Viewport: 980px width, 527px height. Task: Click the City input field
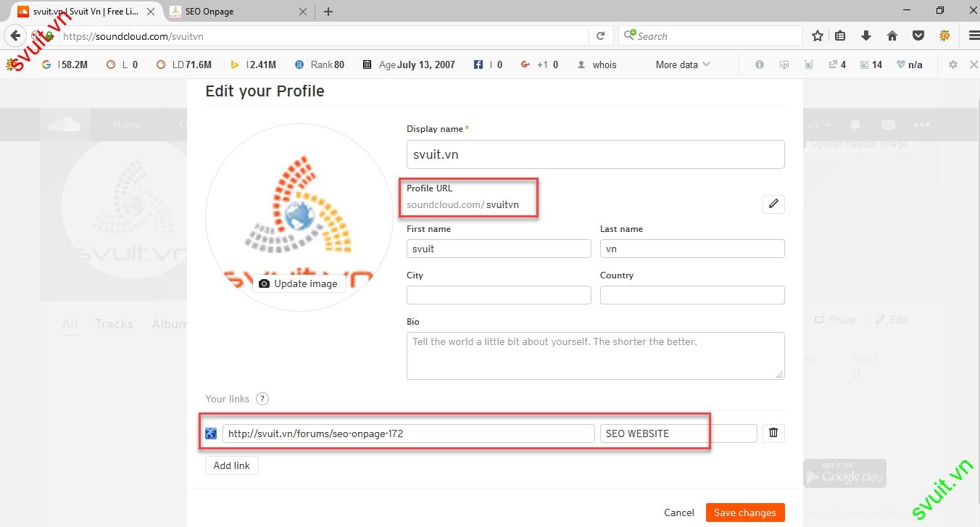[x=499, y=295]
